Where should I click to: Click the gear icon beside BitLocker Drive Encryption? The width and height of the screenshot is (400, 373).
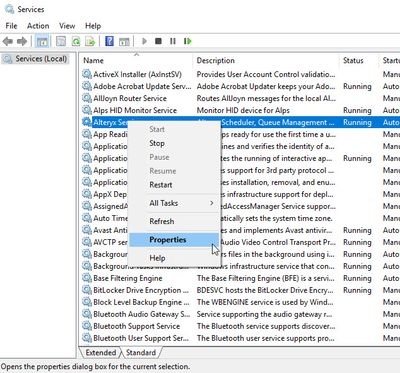pyautogui.click(x=87, y=290)
